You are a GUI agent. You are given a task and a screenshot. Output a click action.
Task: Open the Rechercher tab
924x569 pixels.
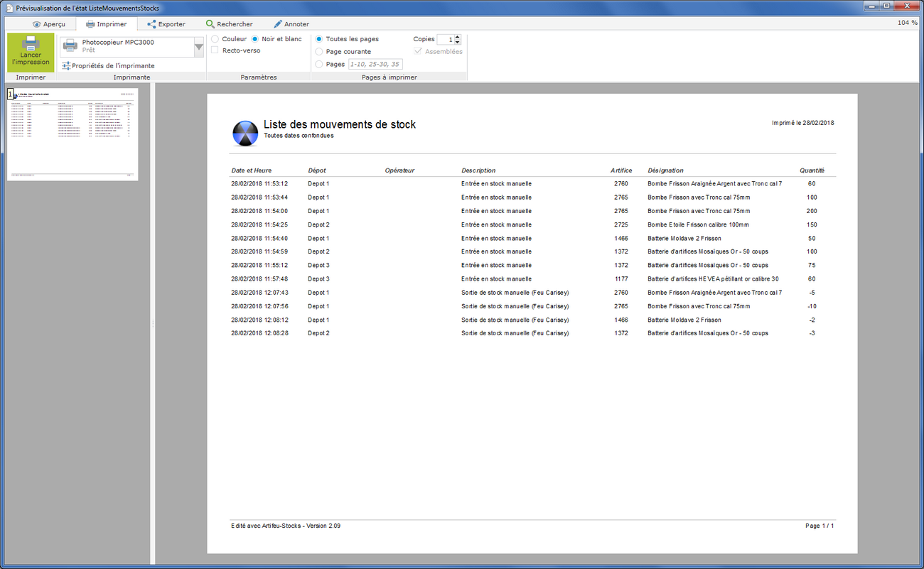pos(229,24)
